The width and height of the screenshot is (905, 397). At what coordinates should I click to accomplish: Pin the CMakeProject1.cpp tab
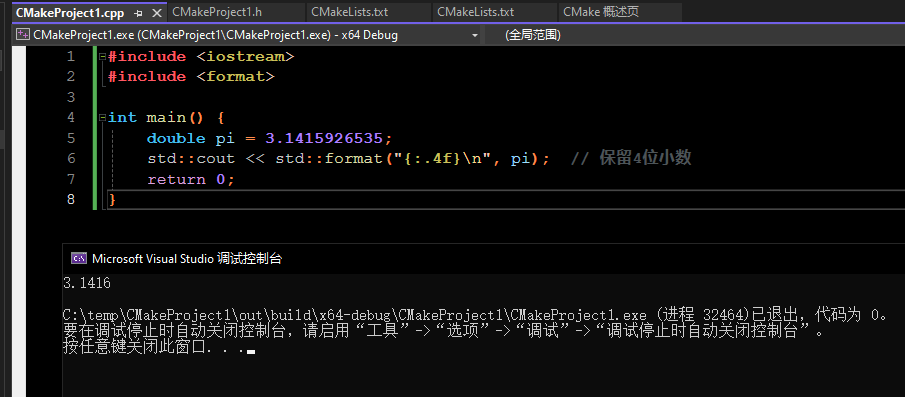pos(138,13)
